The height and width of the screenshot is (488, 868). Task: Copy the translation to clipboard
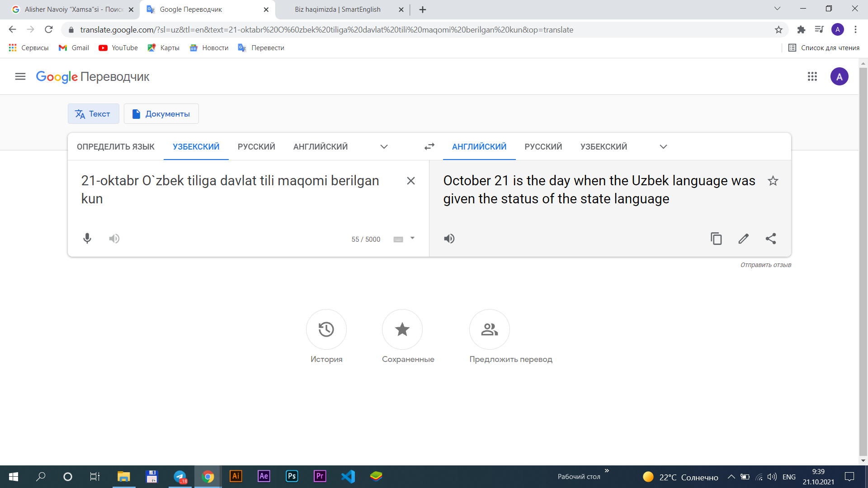(716, 239)
